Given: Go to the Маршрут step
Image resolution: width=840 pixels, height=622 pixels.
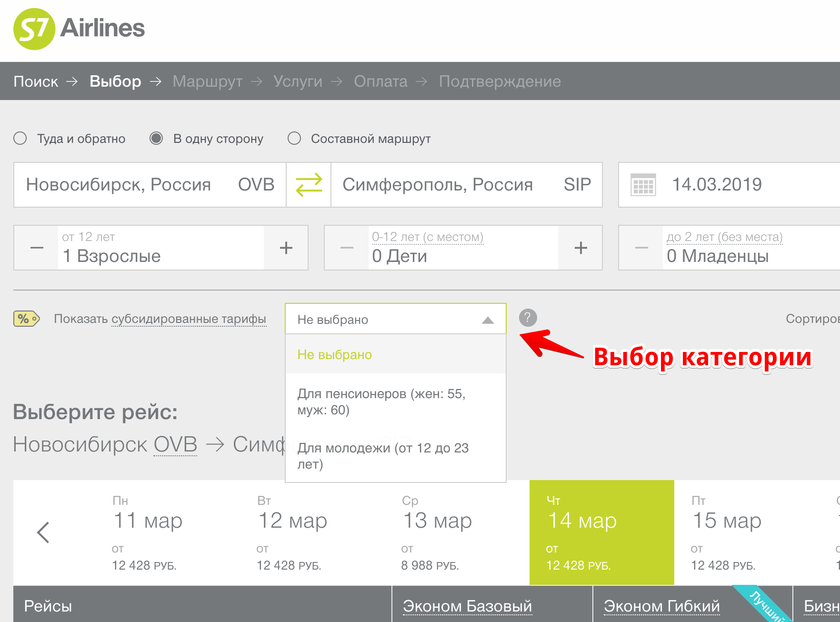Looking at the screenshot, I should [208, 81].
